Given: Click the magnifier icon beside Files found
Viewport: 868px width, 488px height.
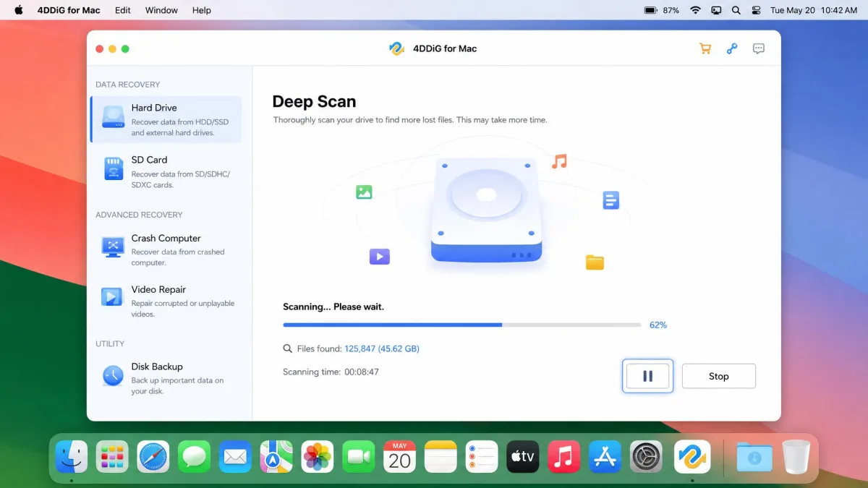Looking at the screenshot, I should pyautogui.click(x=287, y=348).
